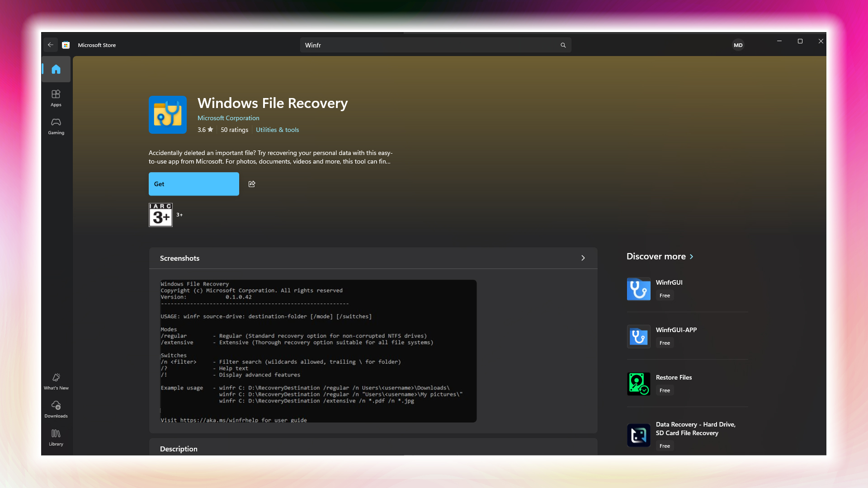Click the star rating 3.6
This screenshot has width=868, height=488.
(205, 130)
